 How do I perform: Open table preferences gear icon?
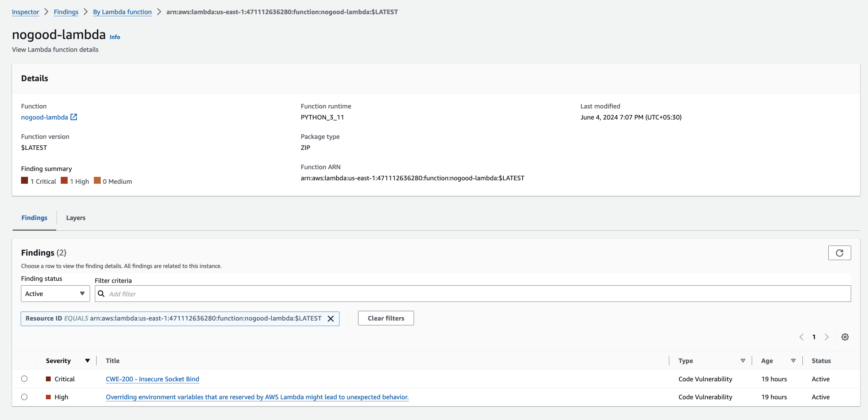[x=845, y=337]
